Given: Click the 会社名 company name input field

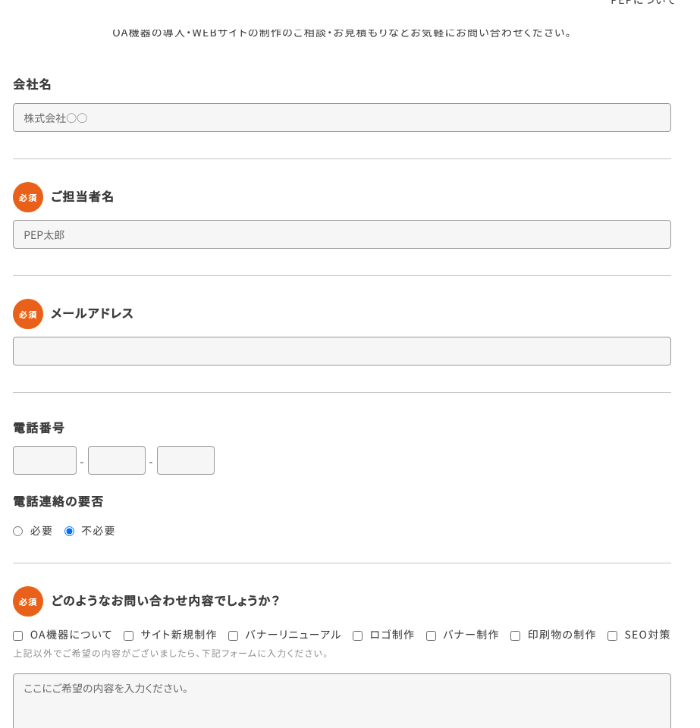Looking at the screenshot, I should (x=341, y=118).
